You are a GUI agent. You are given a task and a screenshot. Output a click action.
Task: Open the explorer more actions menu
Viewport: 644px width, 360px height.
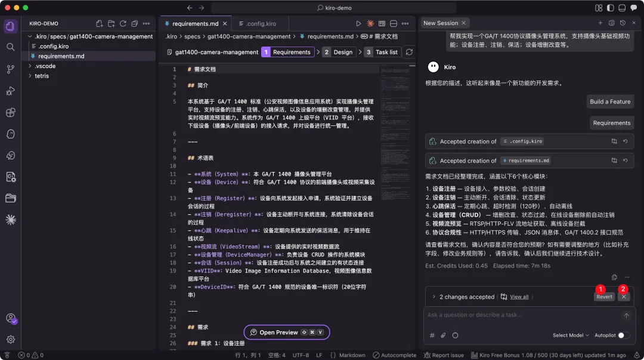tap(146, 23)
